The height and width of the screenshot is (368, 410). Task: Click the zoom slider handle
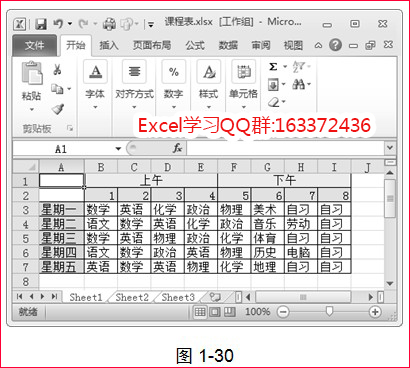point(329,312)
